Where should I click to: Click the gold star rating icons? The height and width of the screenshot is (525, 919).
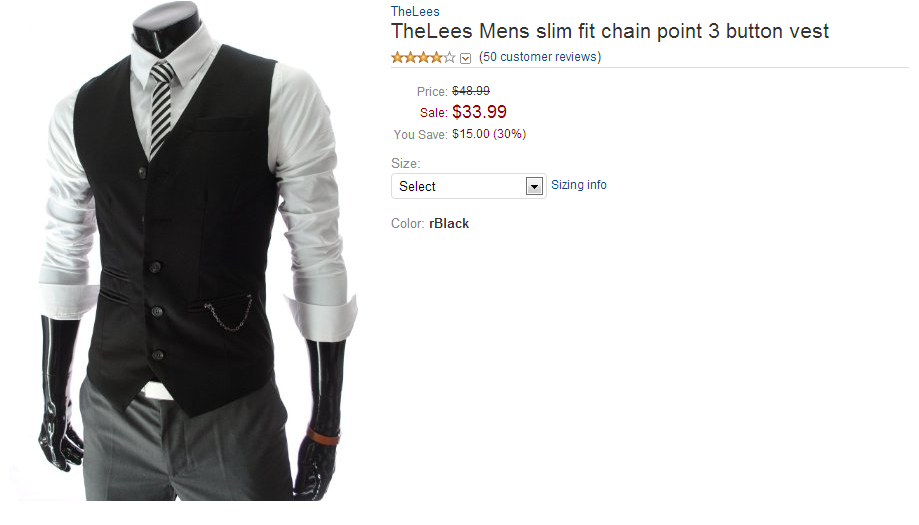[423, 57]
